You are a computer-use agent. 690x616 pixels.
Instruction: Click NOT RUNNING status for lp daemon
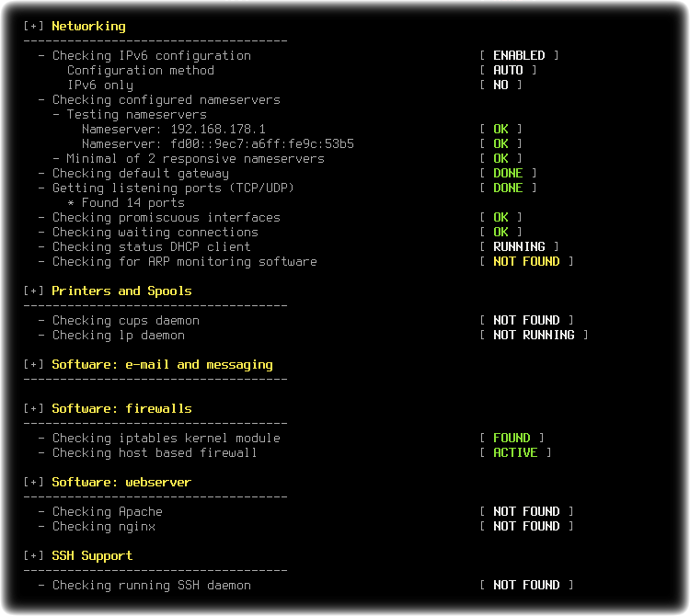534,335
